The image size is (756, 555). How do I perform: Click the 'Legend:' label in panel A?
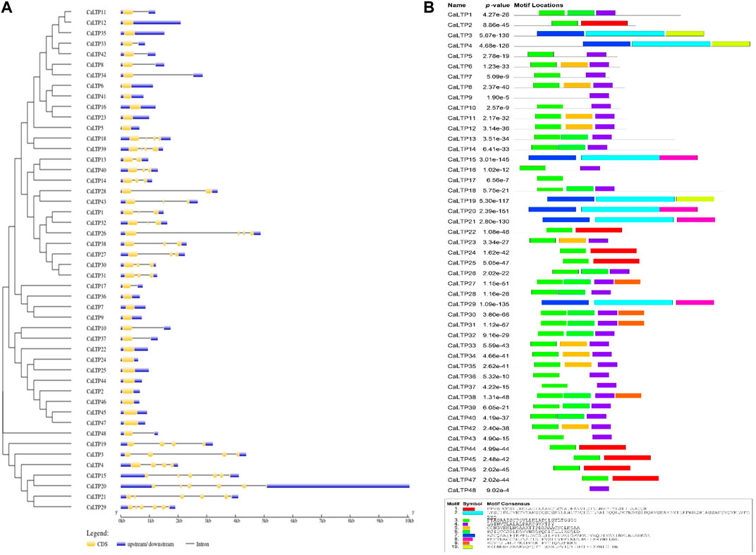(x=97, y=533)
